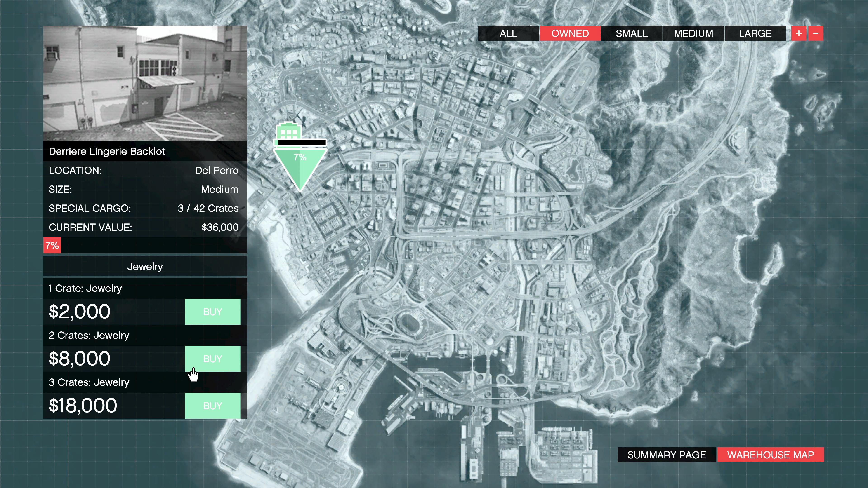Toggle the OWNED warehouses filter
Image resolution: width=868 pixels, height=488 pixels.
pos(570,33)
